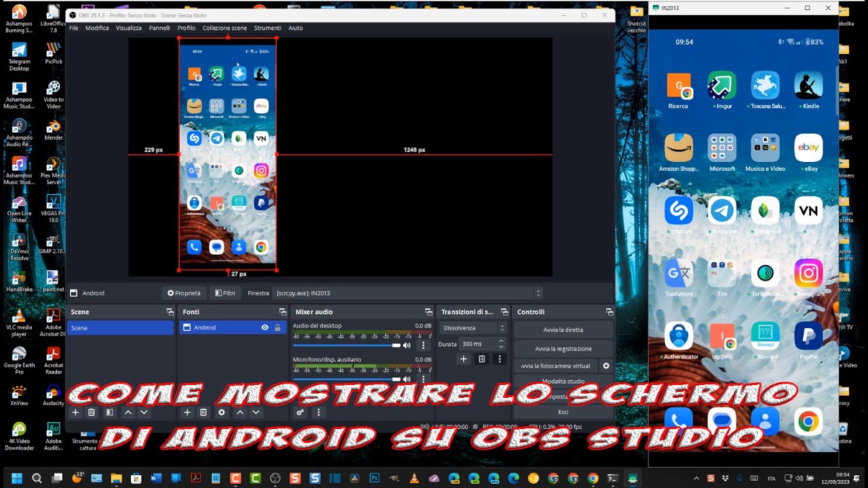
Task: Open the Modifica menu
Action: click(x=97, y=28)
